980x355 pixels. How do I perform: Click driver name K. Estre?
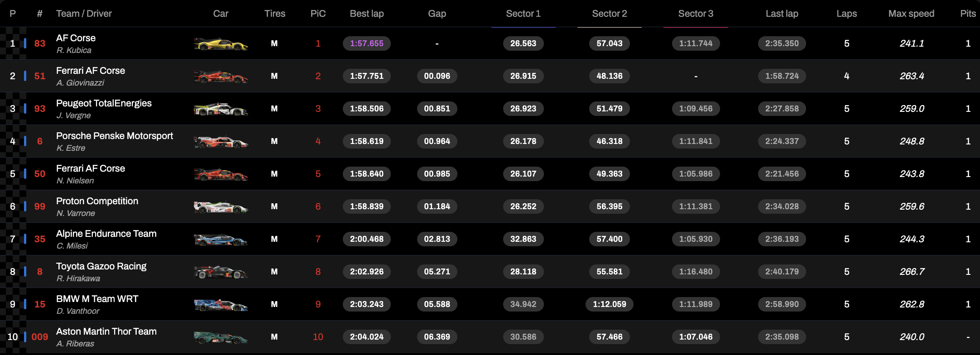71,148
